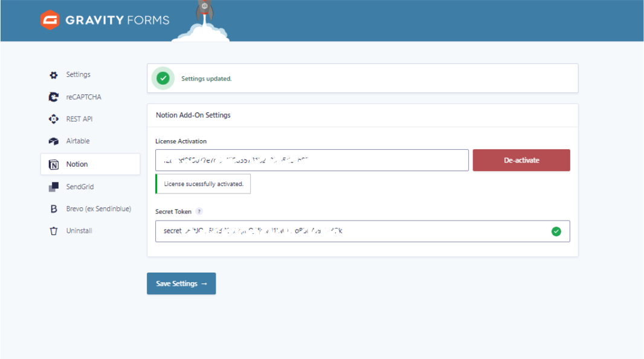The width and height of the screenshot is (644, 359).
Task: Click the Secret Token help icon
Action: [x=199, y=212]
